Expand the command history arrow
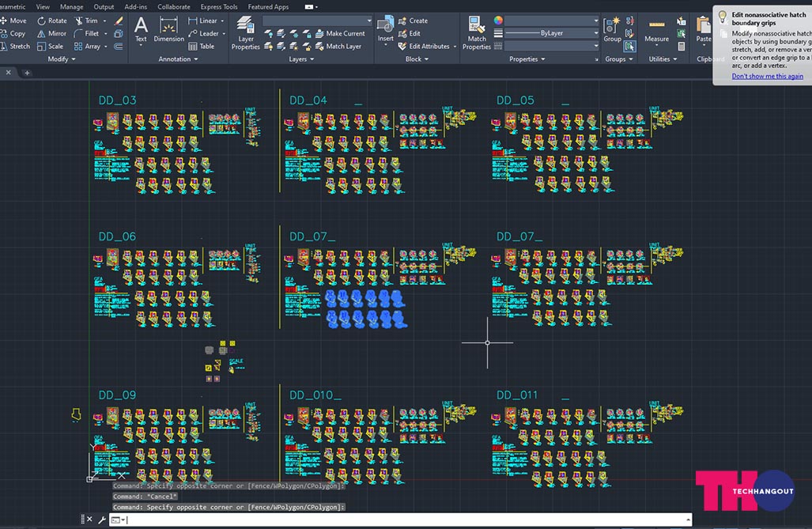Viewport: 812px width, 529px height. [x=688, y=520]
